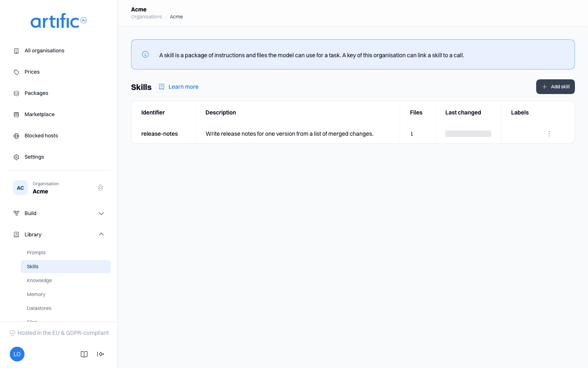The width and height of the screenshot is (588, 368).
Task: Click the Add skill button
Action: [555, 87]
